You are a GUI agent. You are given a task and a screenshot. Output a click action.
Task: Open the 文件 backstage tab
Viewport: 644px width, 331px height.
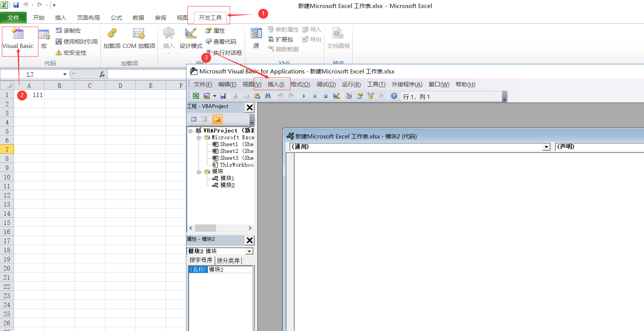[x=13, y=18]
